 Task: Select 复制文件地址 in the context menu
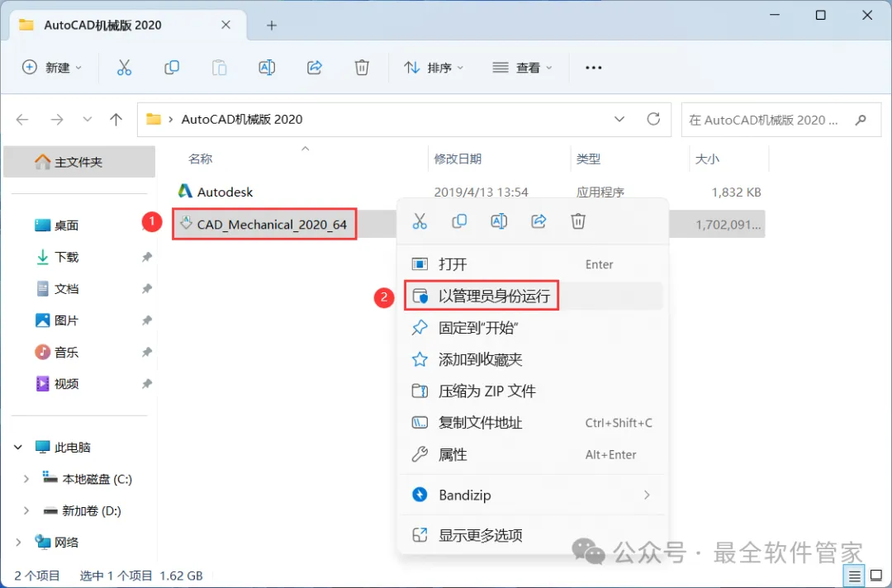[x=533, y=423]
